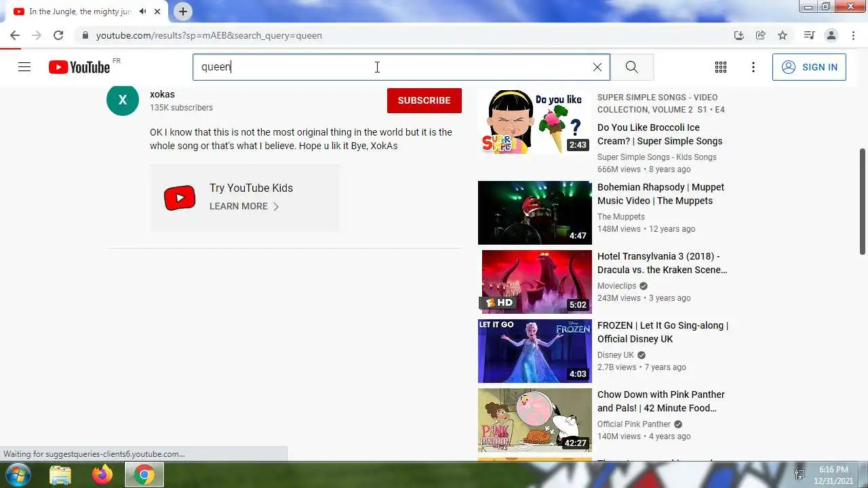The width and height of the screenshot is (868, 488).
Task: View site info lock icon
Action: [85, 35]
